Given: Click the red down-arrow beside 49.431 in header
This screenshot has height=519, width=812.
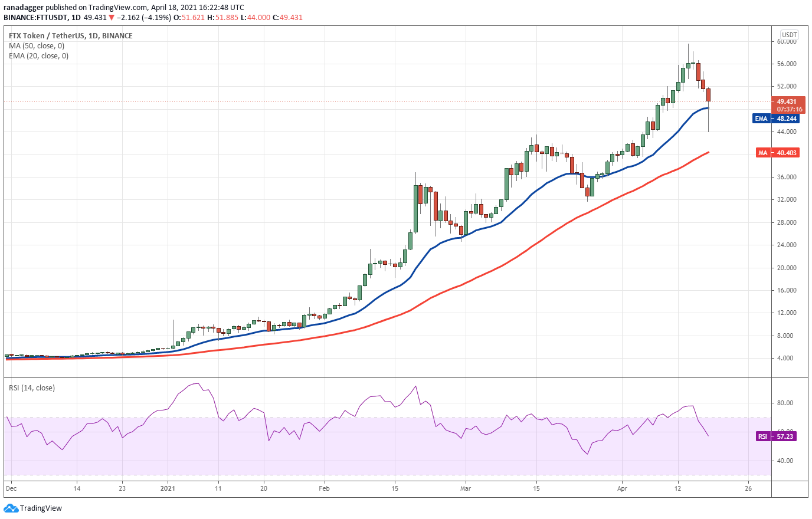Looking at the screenshot, I should pos(112,18).
